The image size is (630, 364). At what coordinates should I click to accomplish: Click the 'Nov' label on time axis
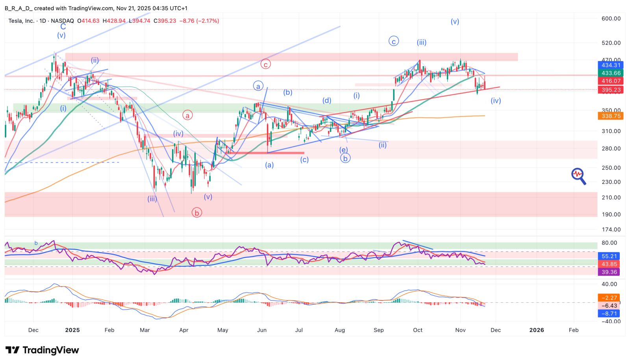460,330
